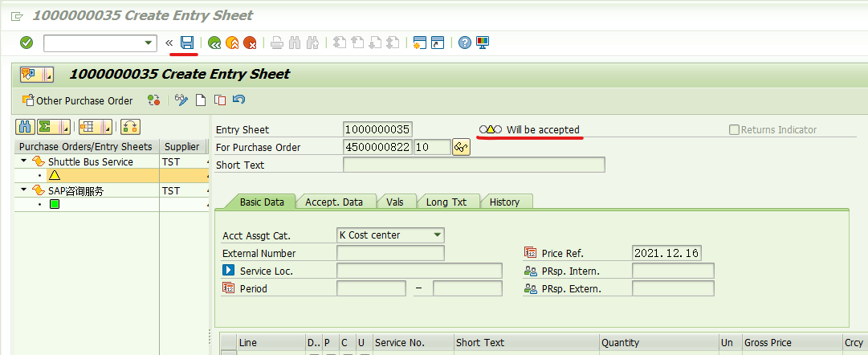Open the History tab
The image size is (868, 355).
click(504, 202)
